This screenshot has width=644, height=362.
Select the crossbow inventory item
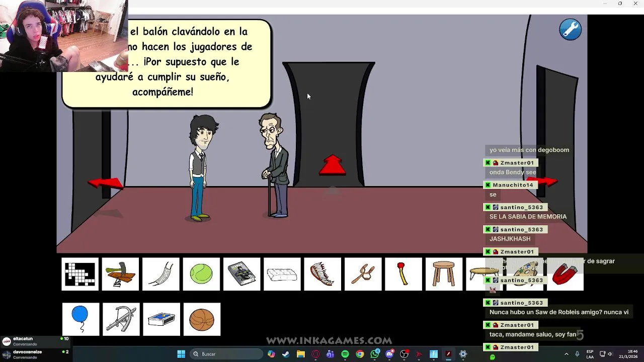tap(121, 319)
